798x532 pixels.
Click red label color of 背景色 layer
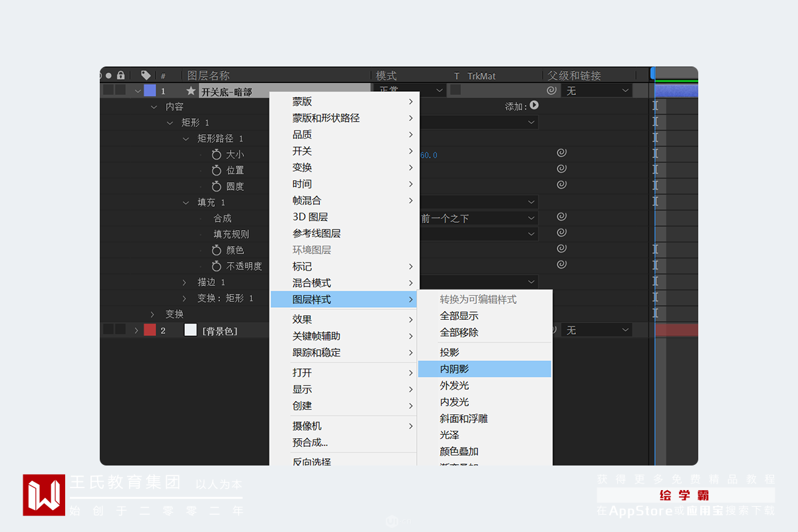click(150, 330)
